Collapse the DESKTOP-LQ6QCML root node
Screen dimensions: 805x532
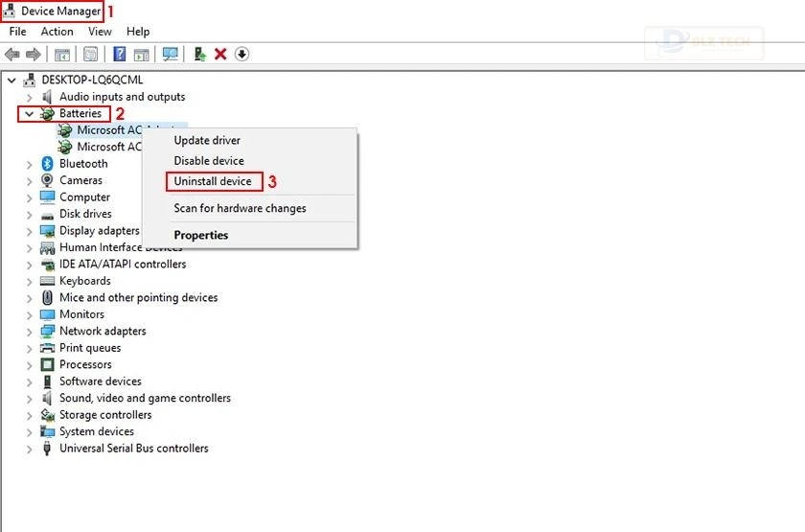click(11, 81)
